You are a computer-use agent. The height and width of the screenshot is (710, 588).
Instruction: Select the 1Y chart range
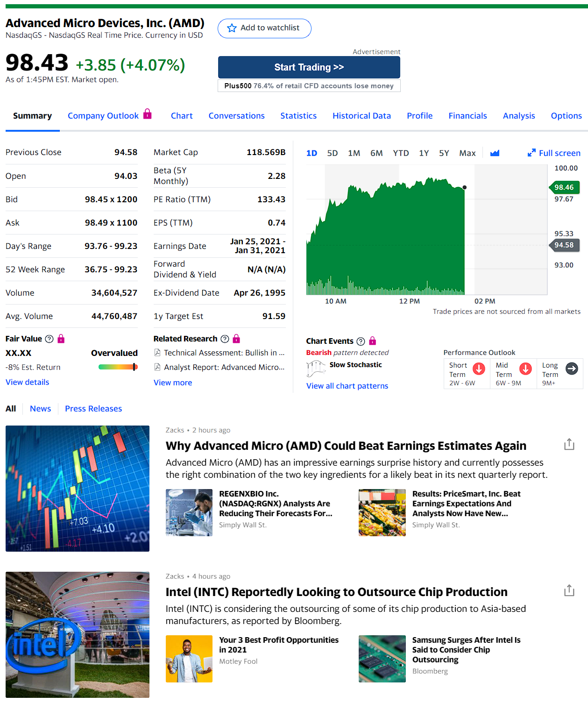(x=424, y=153)
